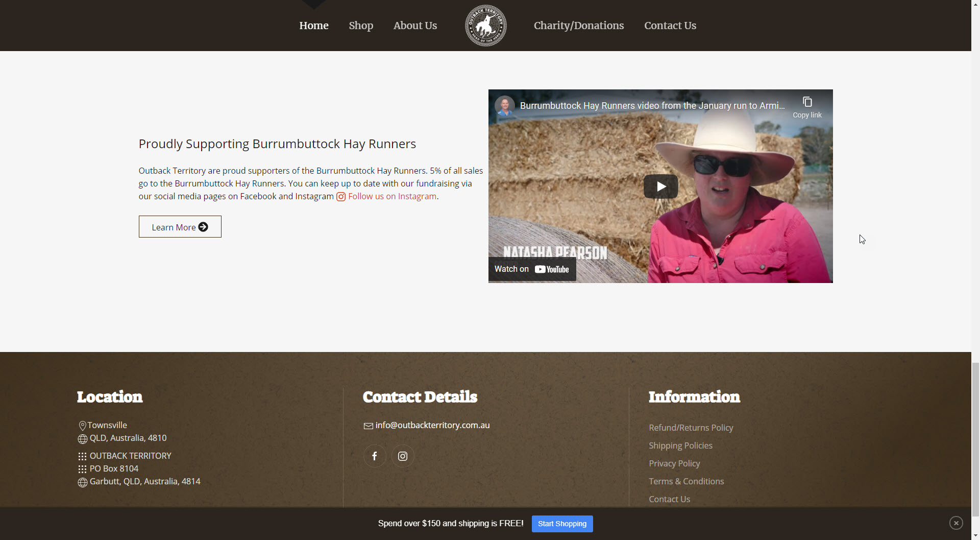Open the Shop menu item

pyautogui.click(x=361, y=26)
